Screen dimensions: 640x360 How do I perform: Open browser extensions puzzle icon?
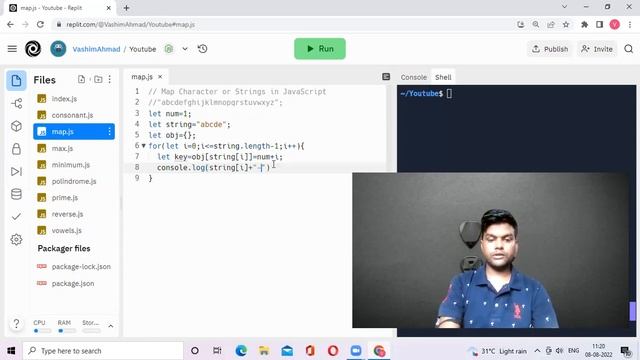click(x=584, y=24)
